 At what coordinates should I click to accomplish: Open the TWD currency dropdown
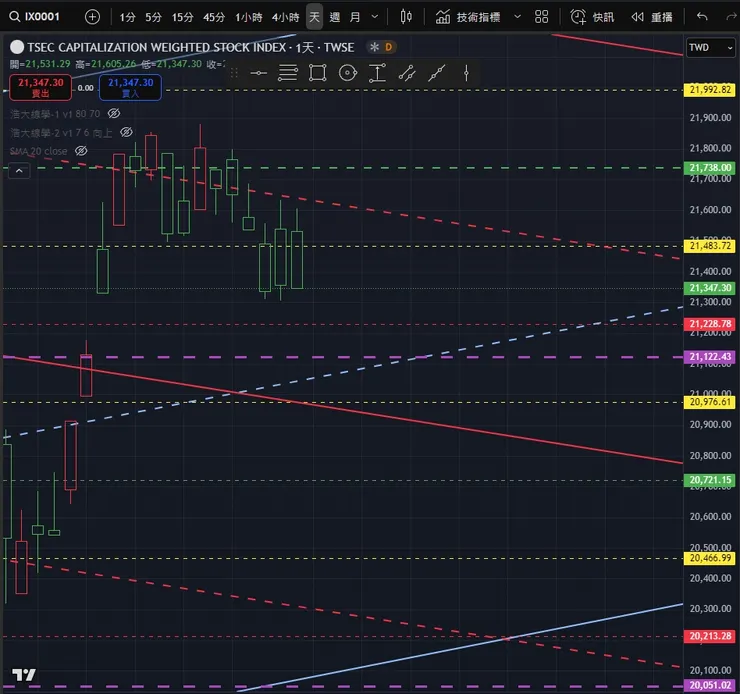pyautogui.click(x=710, y=47)
